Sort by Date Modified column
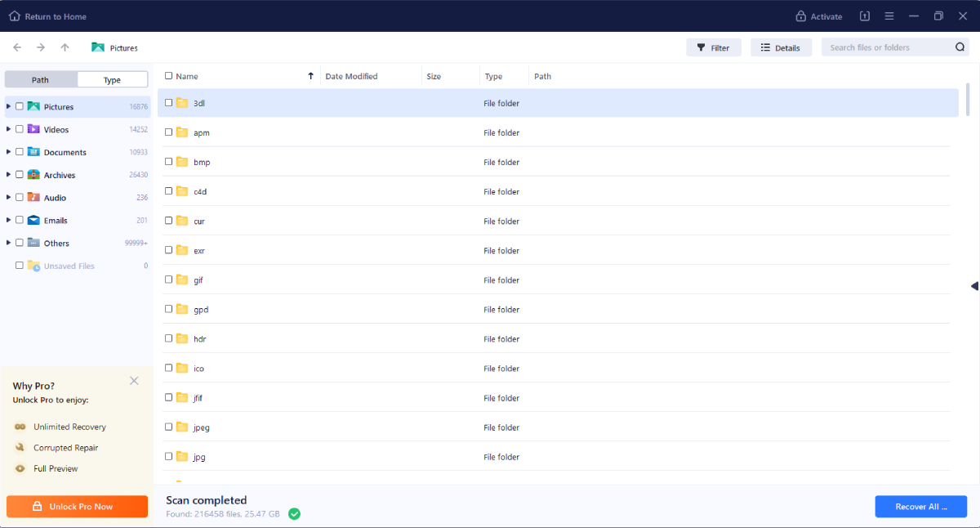The height and width of the screenshot is (528, 980). (x=351, y=76)
